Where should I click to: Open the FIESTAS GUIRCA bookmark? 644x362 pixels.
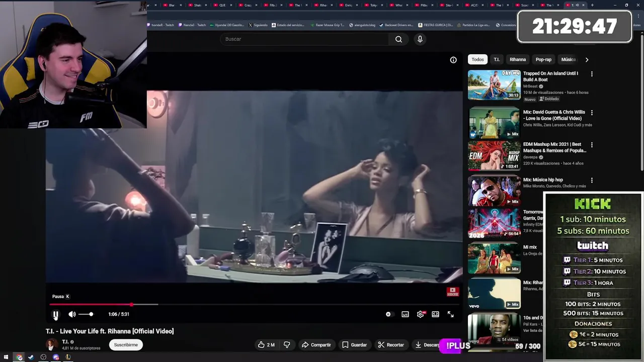[435, 25]
